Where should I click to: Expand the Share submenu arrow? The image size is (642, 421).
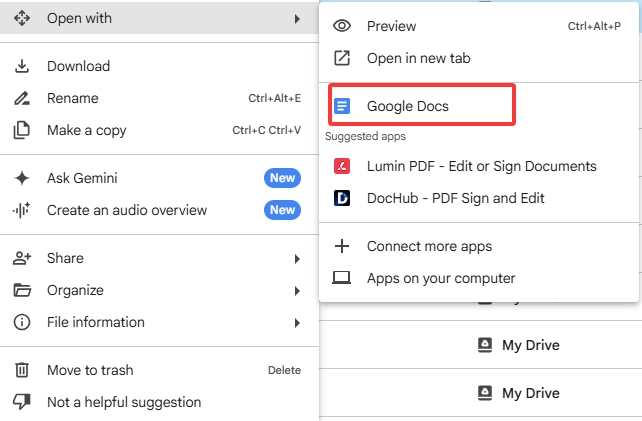(297, 259)
